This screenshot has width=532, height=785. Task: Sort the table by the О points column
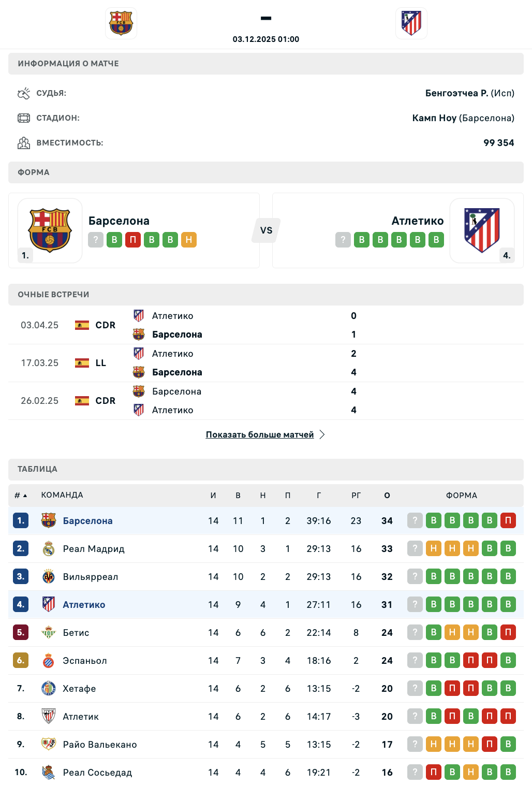pos(387,496)
